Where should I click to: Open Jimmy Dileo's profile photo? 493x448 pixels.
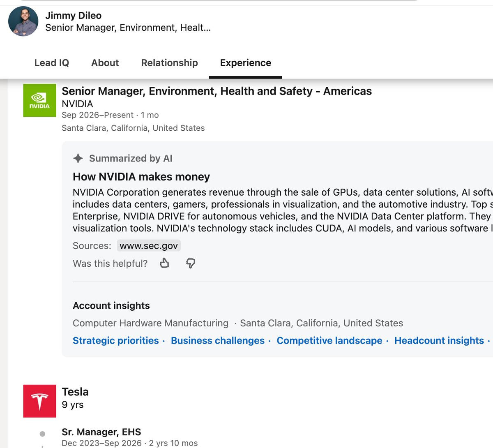(23, 21)
